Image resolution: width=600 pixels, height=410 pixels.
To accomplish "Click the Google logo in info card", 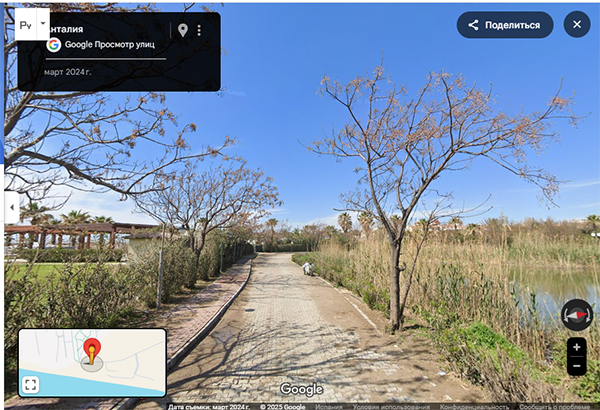I will [x=54, y=45].
